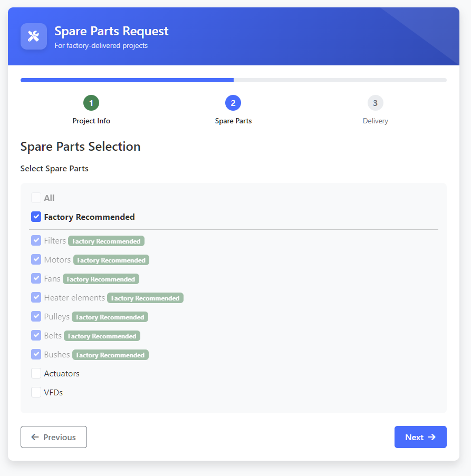Click the Filters Factory Recommended badge
471x476 pixels.
click(x=107, y=241)
